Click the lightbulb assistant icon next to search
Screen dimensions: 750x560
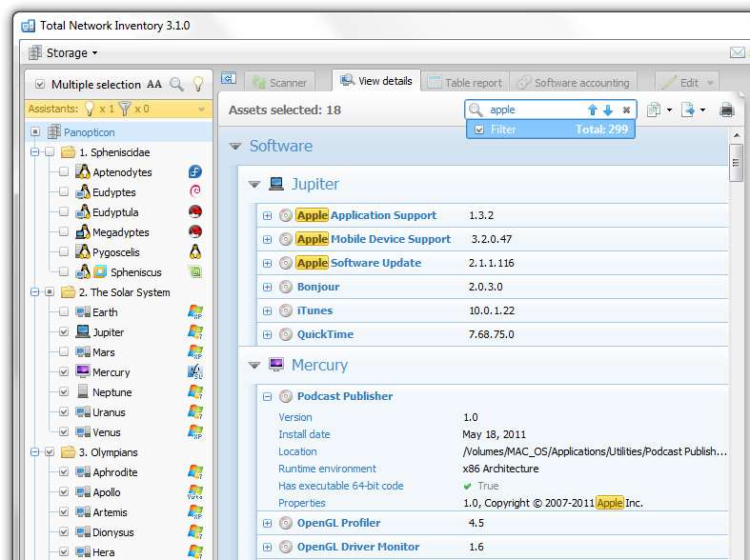198,84
